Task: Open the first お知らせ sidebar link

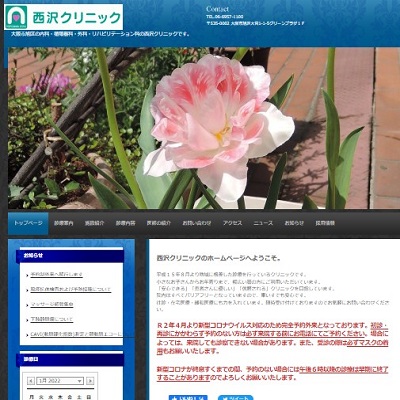Action: coord(56,274)
